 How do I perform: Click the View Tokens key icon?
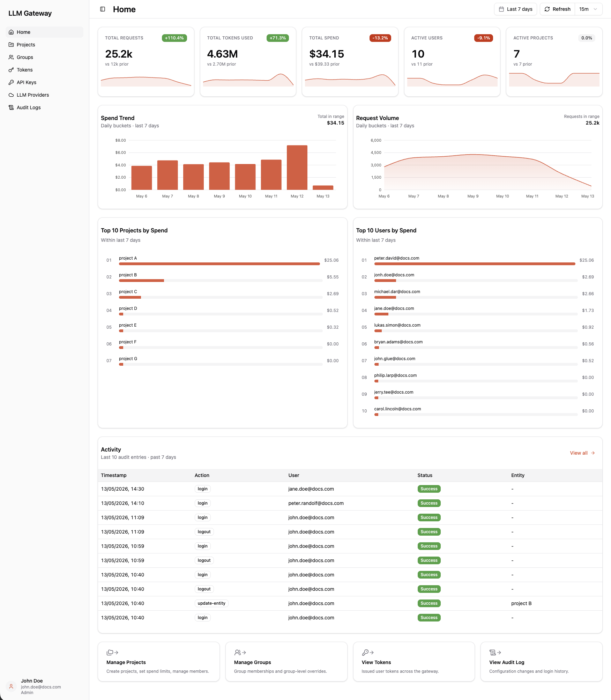coord(368,653)
